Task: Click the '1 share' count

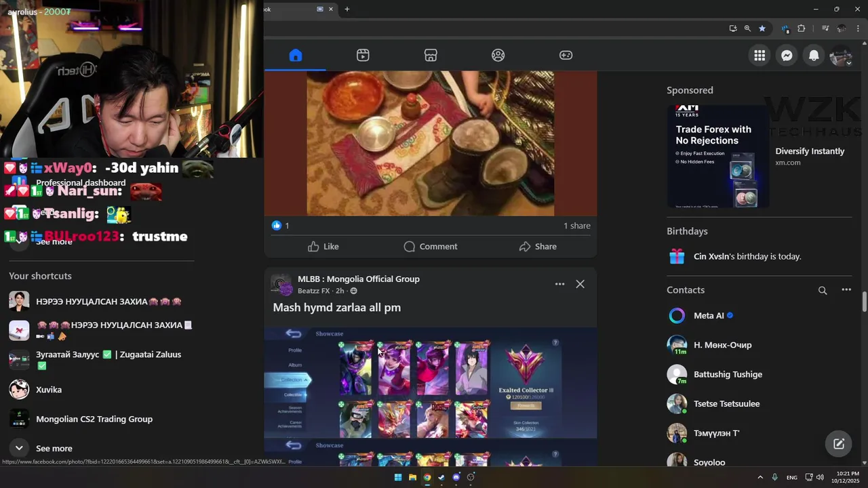Action: [576, 226]
